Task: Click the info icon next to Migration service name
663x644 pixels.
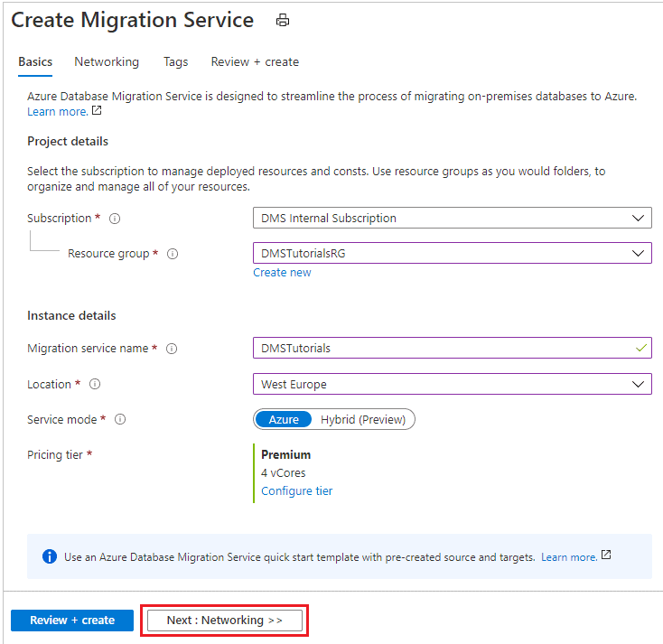Action: click(x=172, y=349)
